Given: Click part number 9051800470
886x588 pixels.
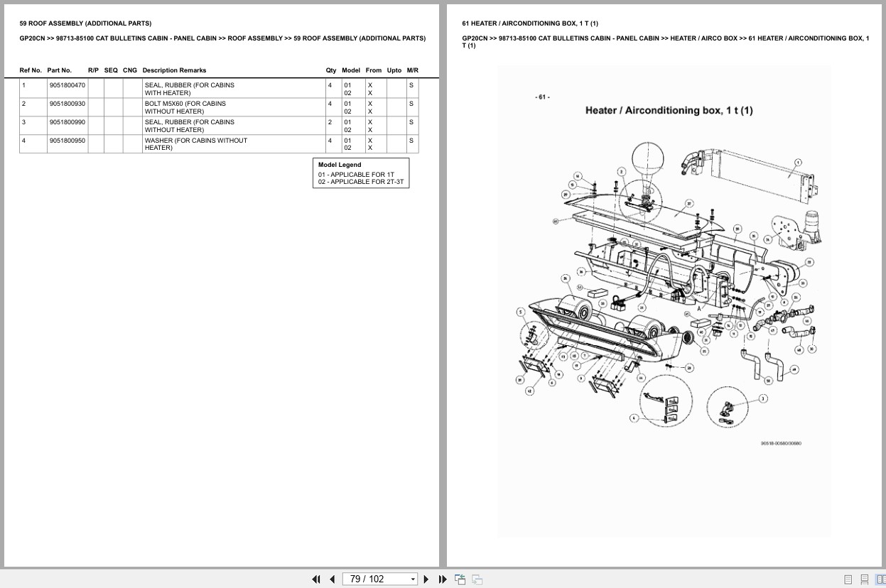Looking at the screenshot, I should point(67,85).
